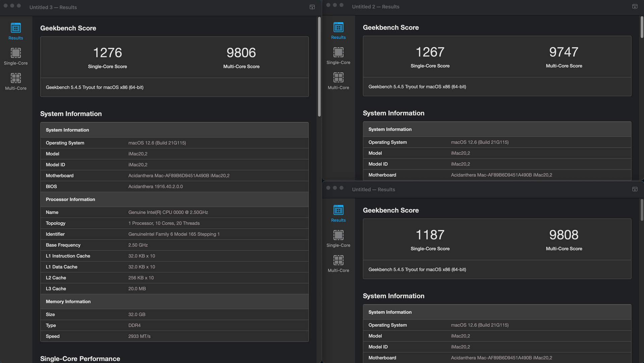The width and height of the screenshot is (644, 363).
Task: Click the Untitled 3 vertical scrollbar
Action: tap(319, 66)
